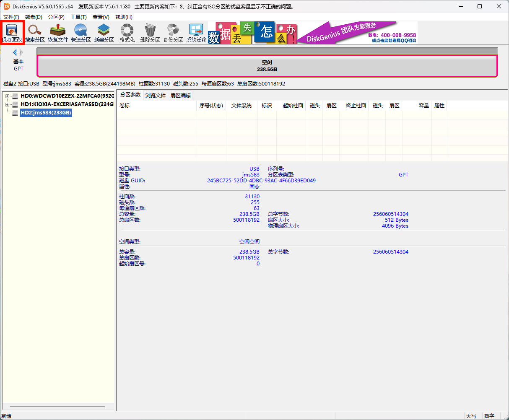Click the 空闲 238.5GB free space bar
This screenshot has height=420, width=509.
(x=267, y=66)
